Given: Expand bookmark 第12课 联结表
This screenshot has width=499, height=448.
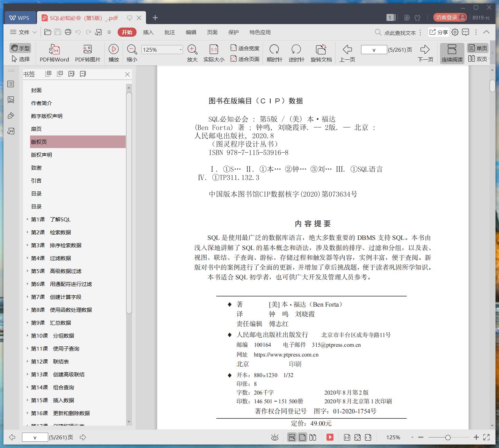Looking at the screenshot, I should click(28, 361).
